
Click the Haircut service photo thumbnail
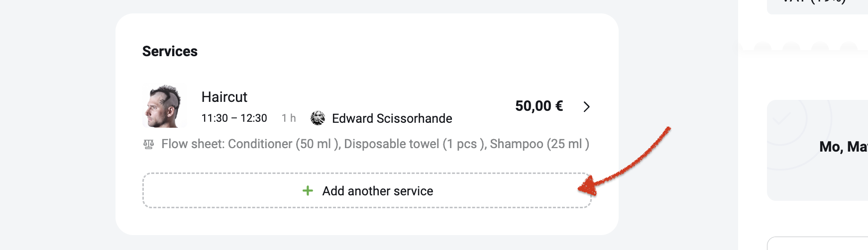(165, 106)
